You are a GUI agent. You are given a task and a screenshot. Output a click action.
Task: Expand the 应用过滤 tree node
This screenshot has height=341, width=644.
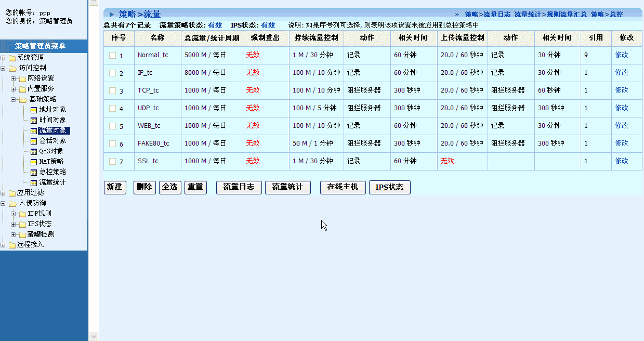(3, 193)
